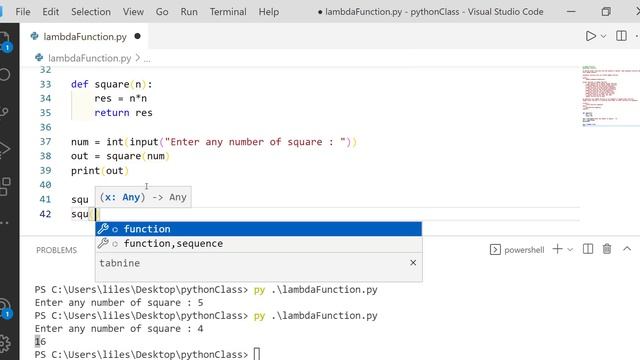The height and width of the screenshot is (360, 640).
Task: Open the Run menu
Action: pos(189,12)
